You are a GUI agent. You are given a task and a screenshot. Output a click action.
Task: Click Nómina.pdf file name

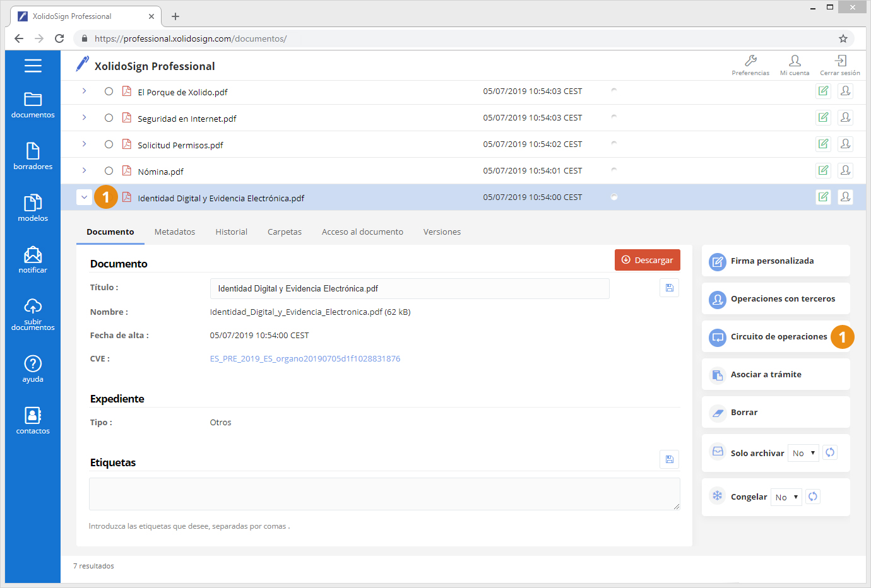160,172
